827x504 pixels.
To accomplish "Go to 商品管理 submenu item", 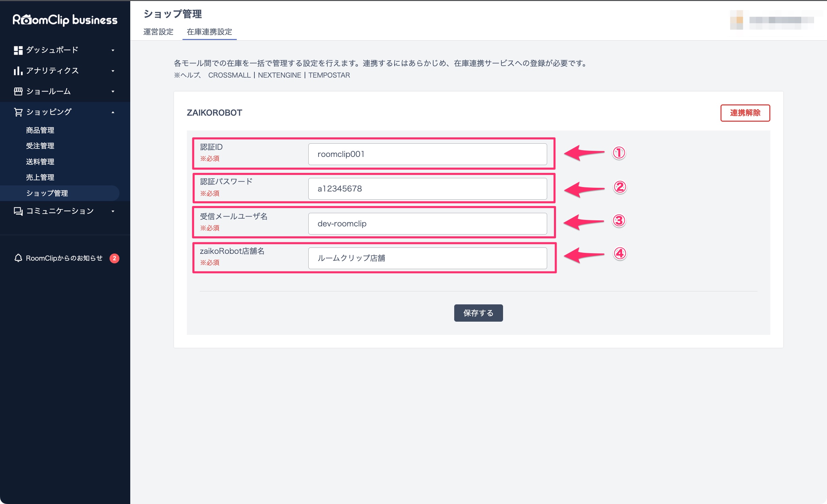I will coord(40,130).
